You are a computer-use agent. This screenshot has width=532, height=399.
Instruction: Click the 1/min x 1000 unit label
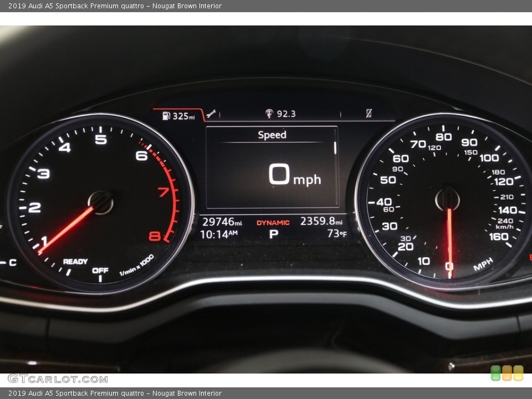[137, 265]
